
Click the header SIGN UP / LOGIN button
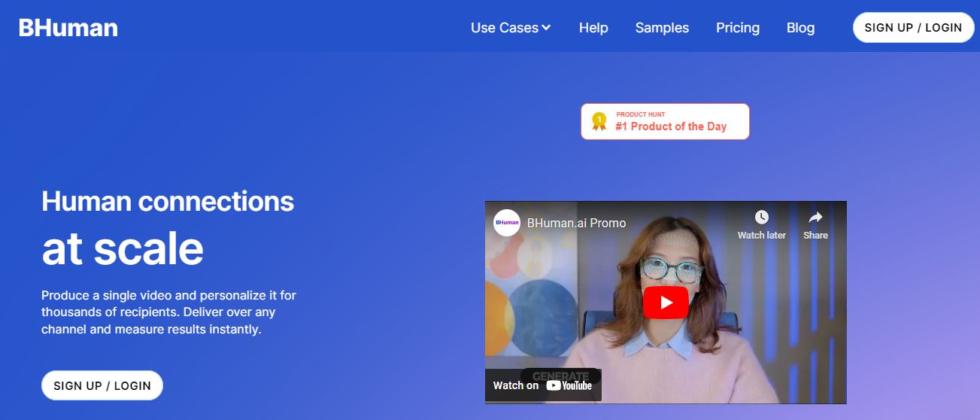click(x=913, y=28)
